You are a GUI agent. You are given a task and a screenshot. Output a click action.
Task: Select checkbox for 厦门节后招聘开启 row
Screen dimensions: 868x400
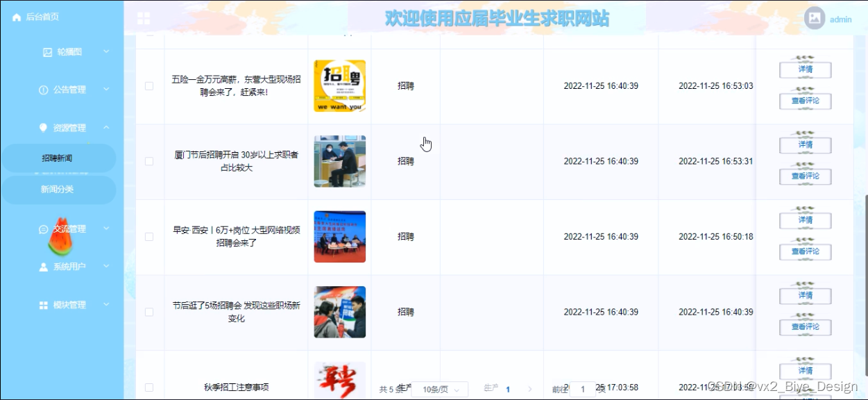[x=149, y=161]
